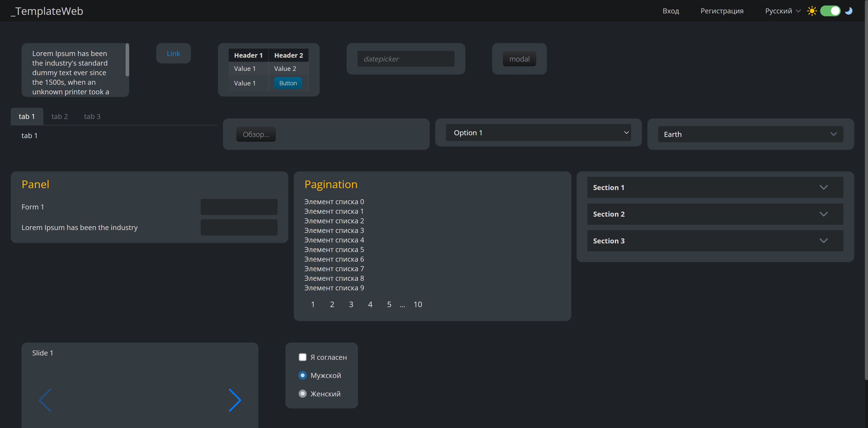Click the Регистрация menu link
This screenshot has width=868, height=428.
click(x=722, y=11)
